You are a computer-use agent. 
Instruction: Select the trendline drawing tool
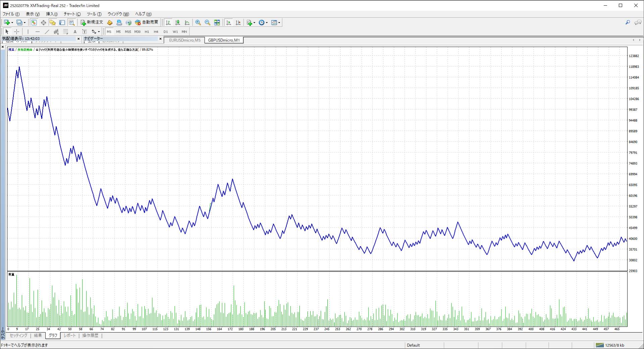[x=47, y=32]
